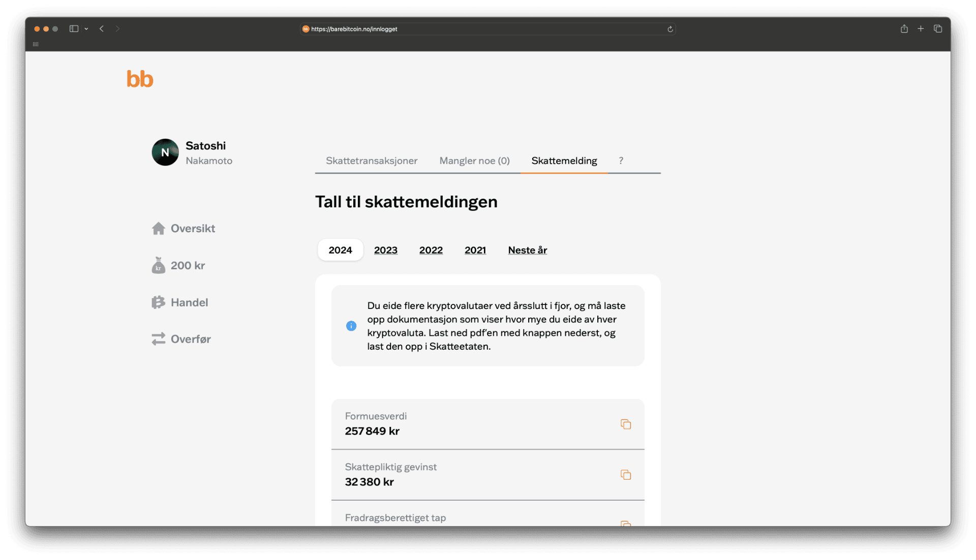The image size is (976, 560).
Task: Select the 2022 tax year
Action: (x=431, y=250)
